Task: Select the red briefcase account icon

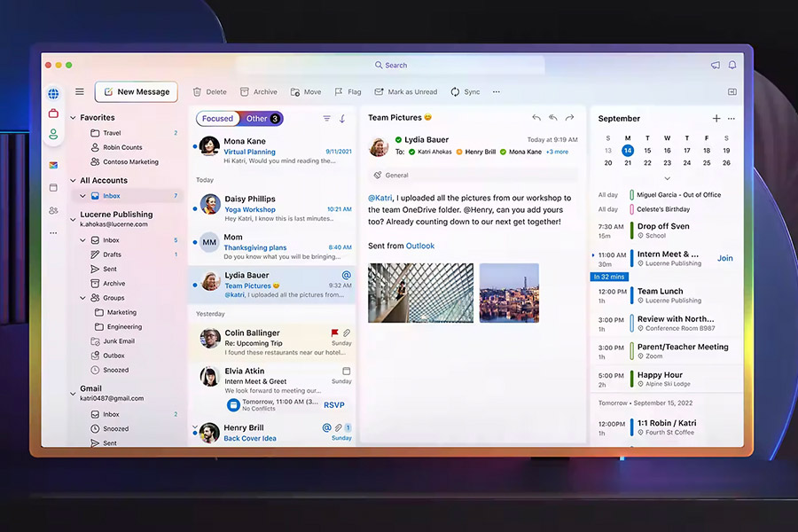Action: (53, 113)
